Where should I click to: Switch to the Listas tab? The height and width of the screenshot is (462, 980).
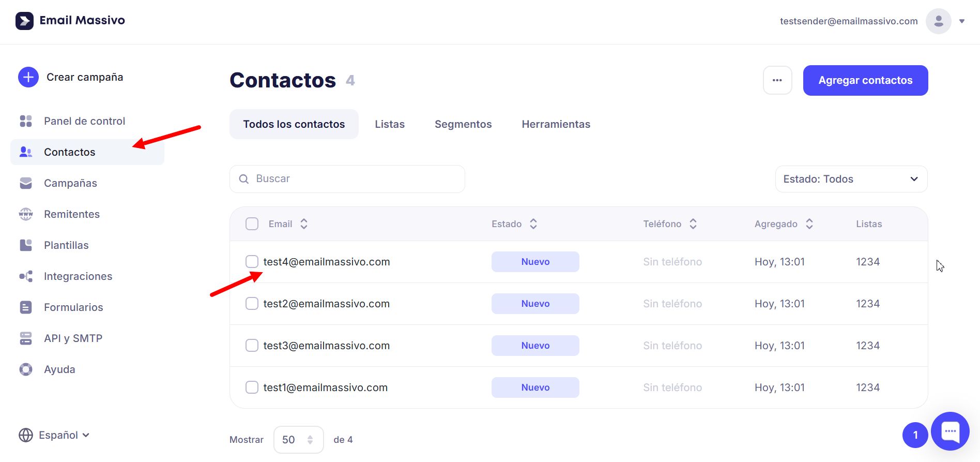(389, 124)
